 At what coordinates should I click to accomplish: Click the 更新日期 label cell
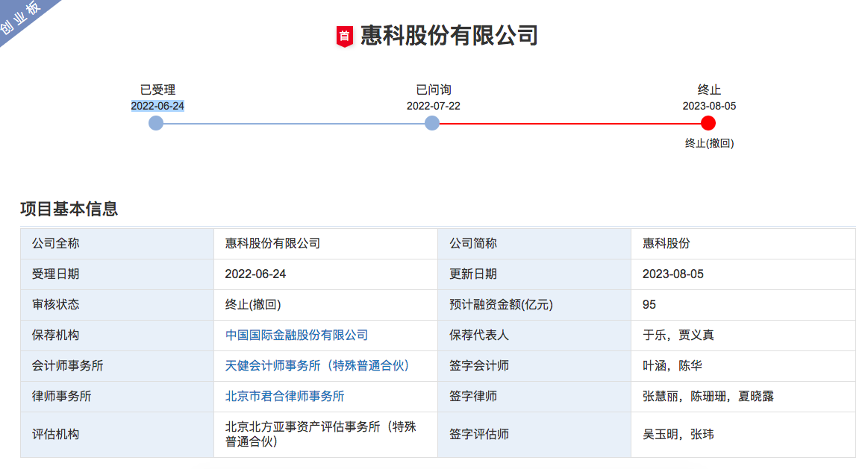[x=534, y=274]
